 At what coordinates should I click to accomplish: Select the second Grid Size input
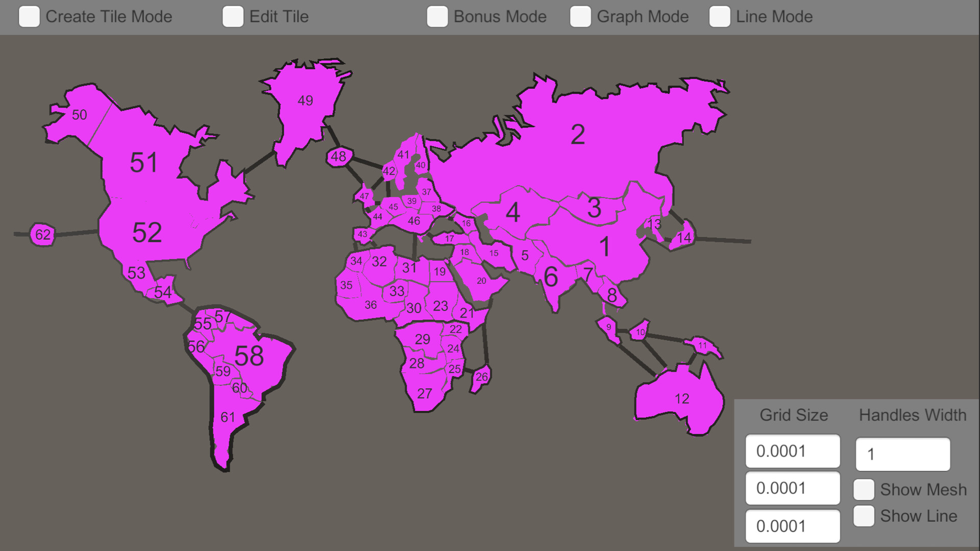click(x=793, y=488)
